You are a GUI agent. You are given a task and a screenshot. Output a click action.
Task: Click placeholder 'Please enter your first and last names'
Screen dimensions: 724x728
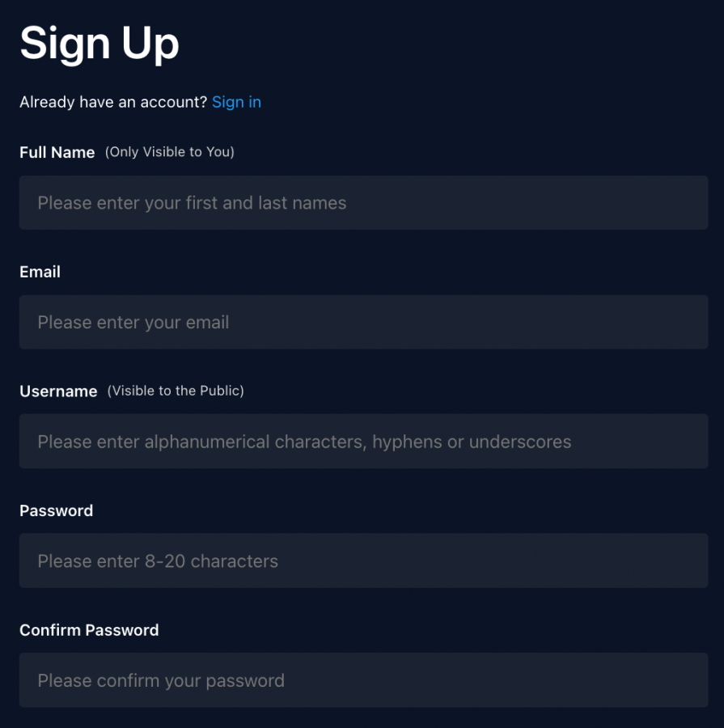192,203
